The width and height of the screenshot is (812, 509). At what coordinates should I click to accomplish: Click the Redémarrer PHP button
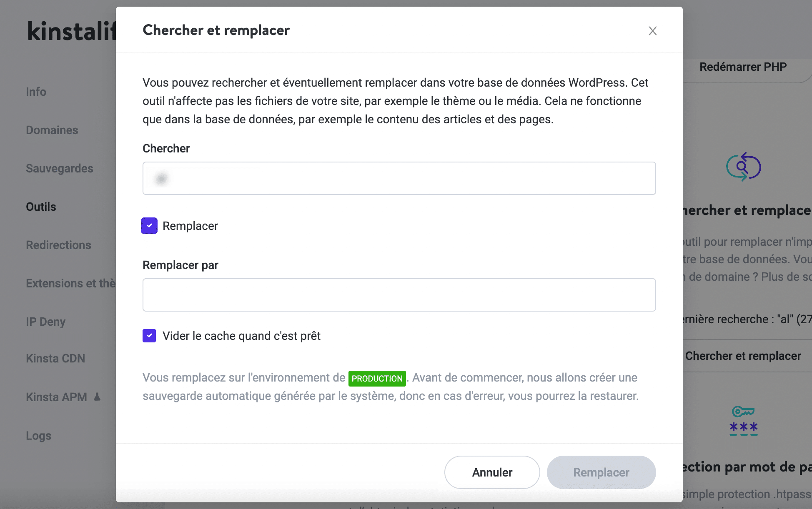pos(743,66)
